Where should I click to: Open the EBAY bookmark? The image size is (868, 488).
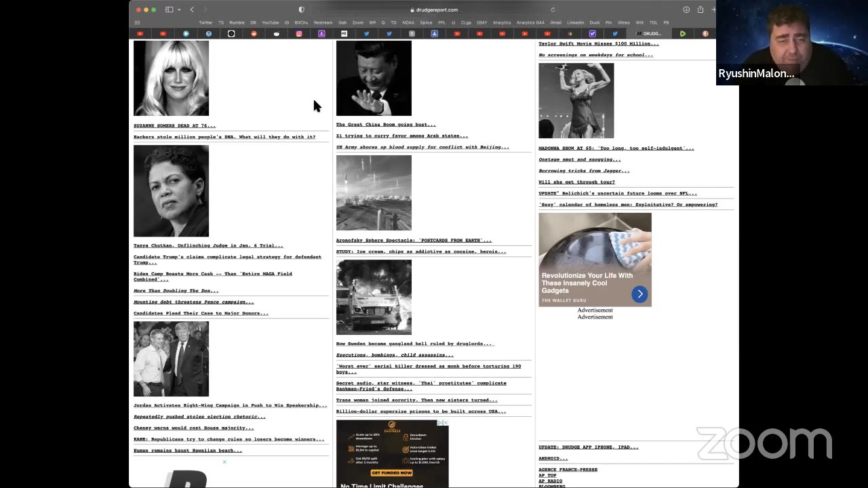pyautogui.click(x=482, y=22)
